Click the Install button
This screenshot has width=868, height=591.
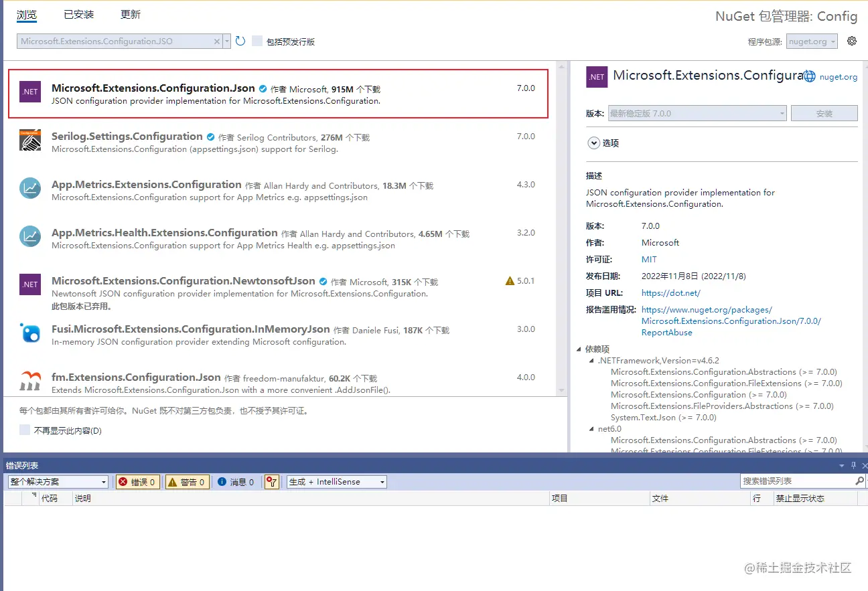pos(824,114)
